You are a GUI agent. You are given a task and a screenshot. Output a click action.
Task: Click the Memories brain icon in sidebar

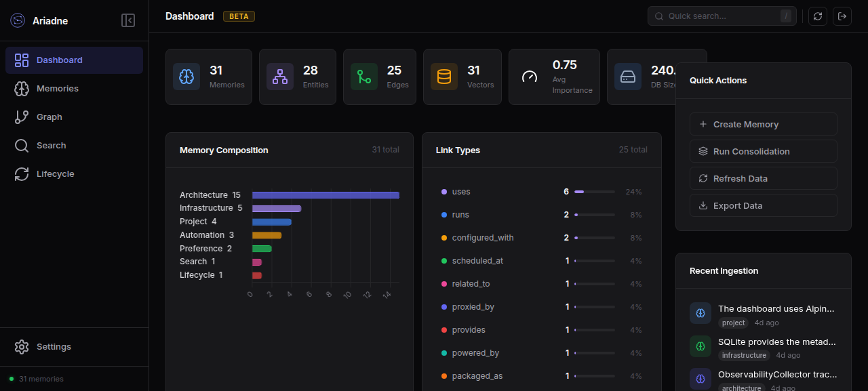(x=22, y=88)
